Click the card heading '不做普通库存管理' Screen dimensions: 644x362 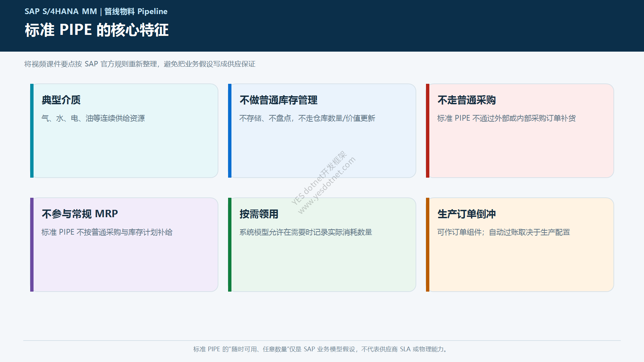click(278, 100)
